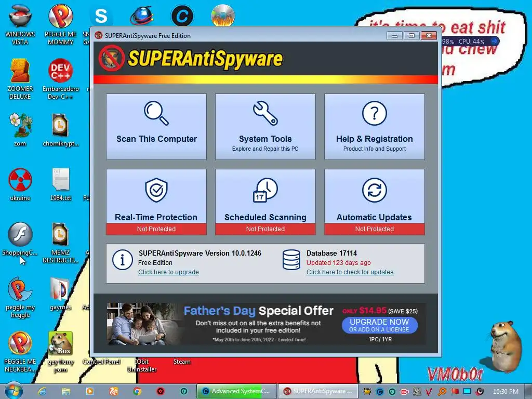This screenshot has width=532, height=399.
Task: Select IObit Uninstaller desktop label
Action: pos(141,365)
